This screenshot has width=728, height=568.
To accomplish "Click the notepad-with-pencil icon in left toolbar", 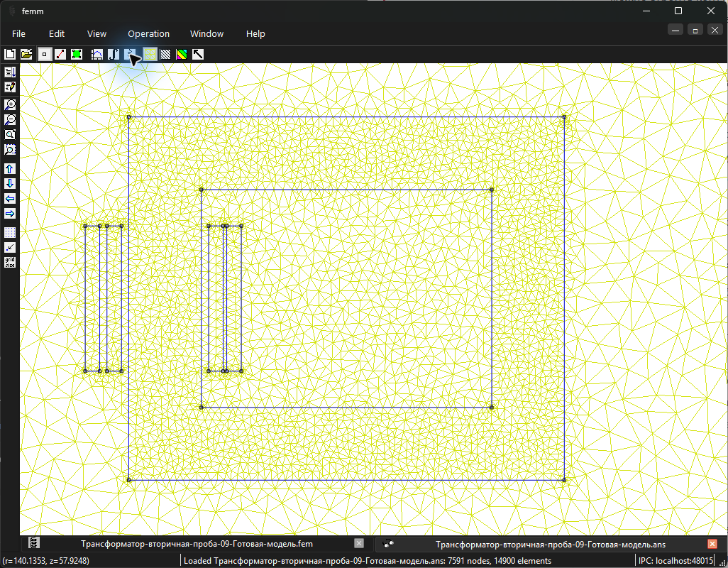I will (x=10, y=87).
